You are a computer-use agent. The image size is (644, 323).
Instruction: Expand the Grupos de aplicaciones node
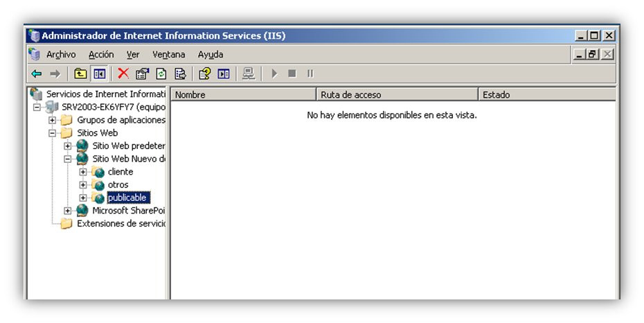52,120
